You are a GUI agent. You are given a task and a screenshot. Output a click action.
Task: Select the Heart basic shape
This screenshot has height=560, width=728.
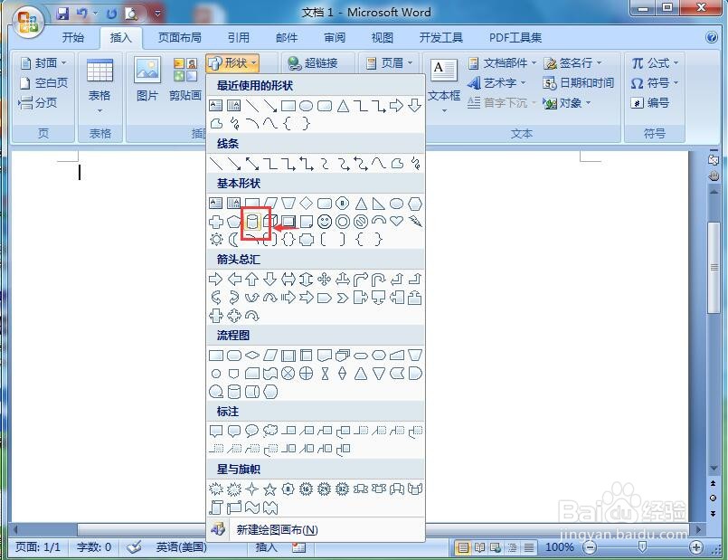(x=396, y=221)
